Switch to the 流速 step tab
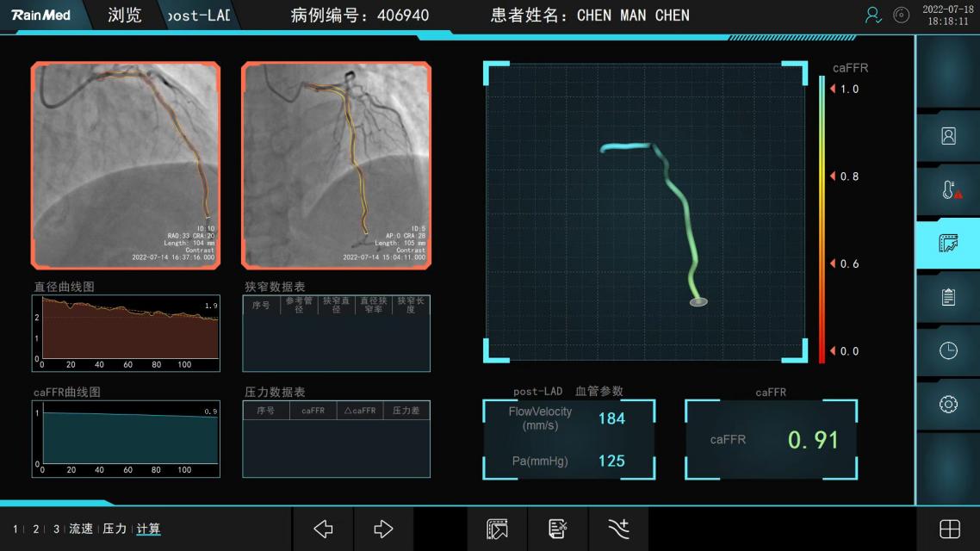Screen dimensions: 980x551 [x=81, y=529]
